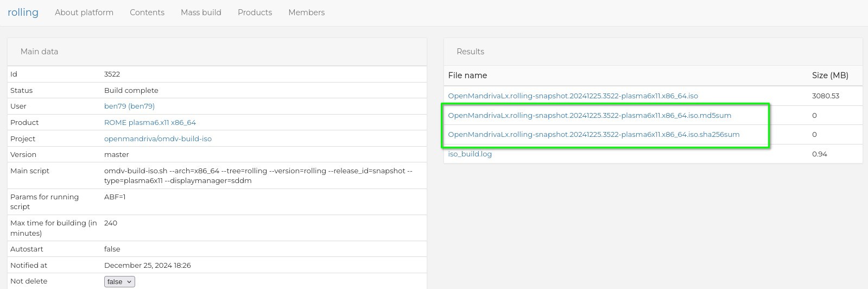
Task: Open the Products tab
Action: tap(255, 12)
